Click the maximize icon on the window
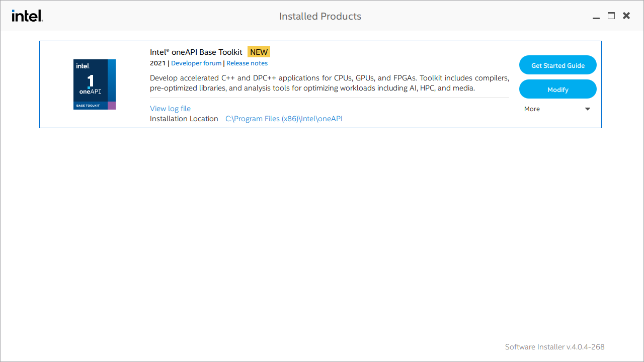 (x=611, y=16)
